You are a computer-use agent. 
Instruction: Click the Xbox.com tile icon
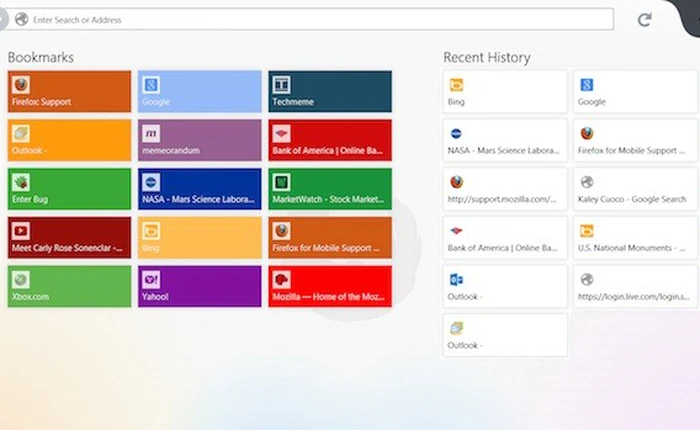pos(21,280)
